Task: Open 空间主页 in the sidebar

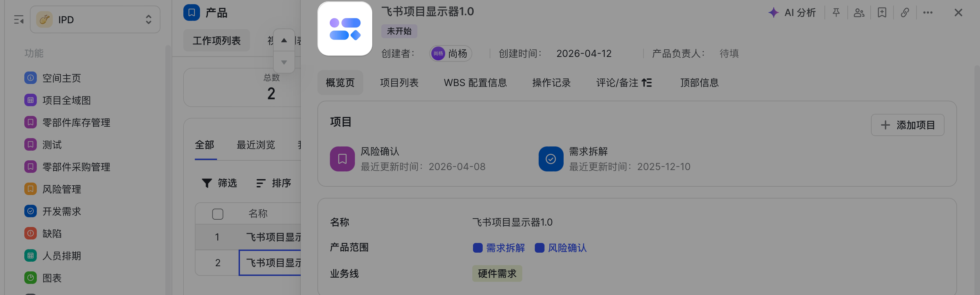Action: pyautogui.click(x=61, y=78)
